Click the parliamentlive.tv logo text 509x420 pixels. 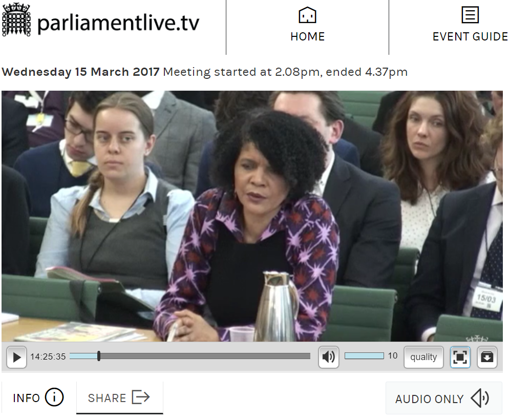[118, 24]
